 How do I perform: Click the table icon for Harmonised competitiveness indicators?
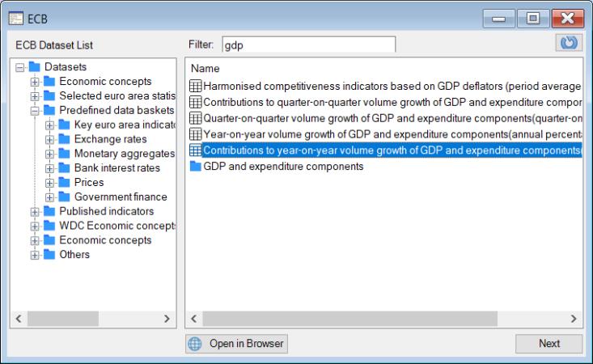pyautogui.click(x=195, y=86)
